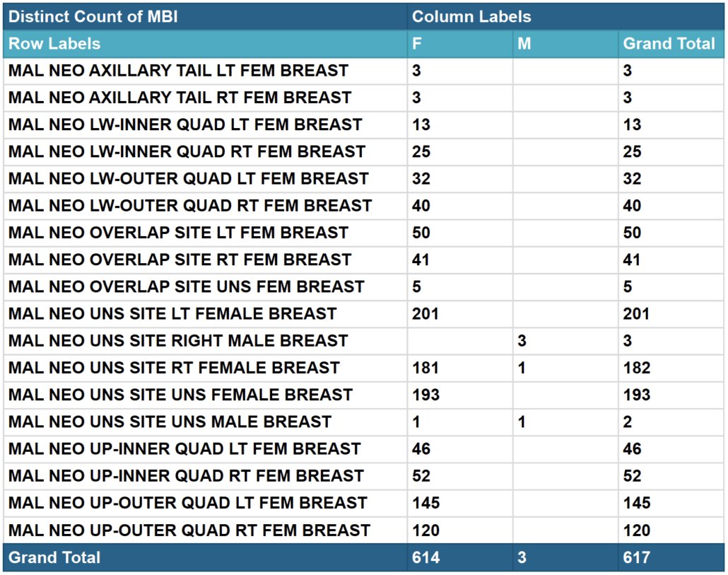This screenshot has width=728, height=575.
Task: Click the 'Grand Total' row label at bottom
Action: [x=54, y=558]
